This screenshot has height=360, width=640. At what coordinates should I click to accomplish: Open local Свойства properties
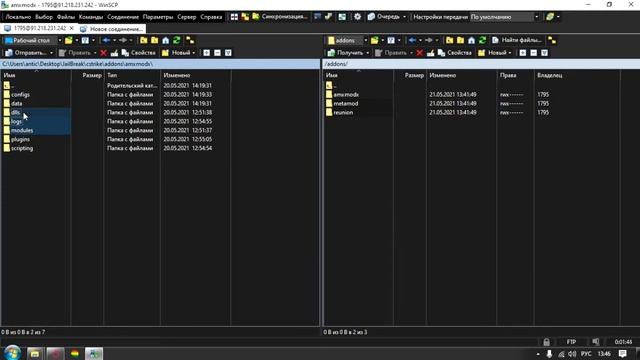click(138, 53)
